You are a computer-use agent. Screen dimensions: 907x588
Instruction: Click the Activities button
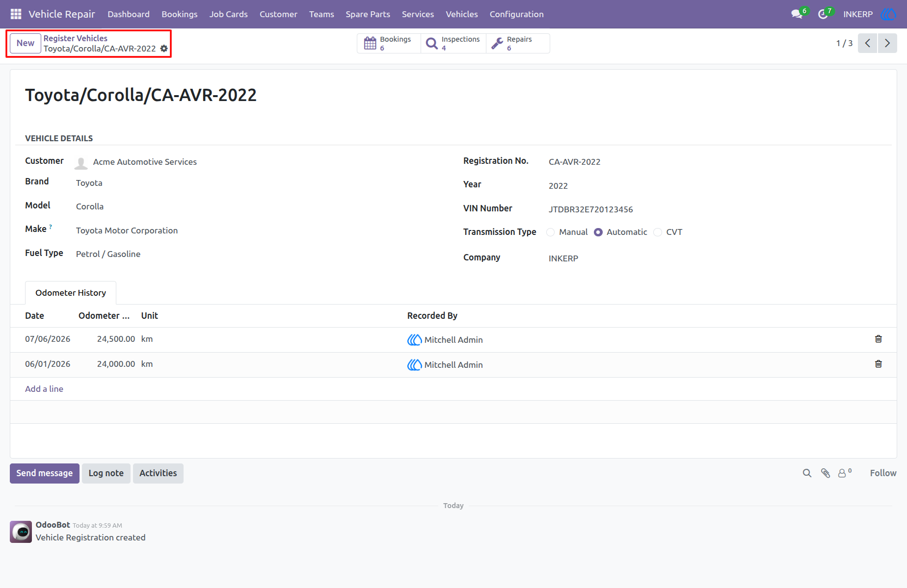[158, 473]
